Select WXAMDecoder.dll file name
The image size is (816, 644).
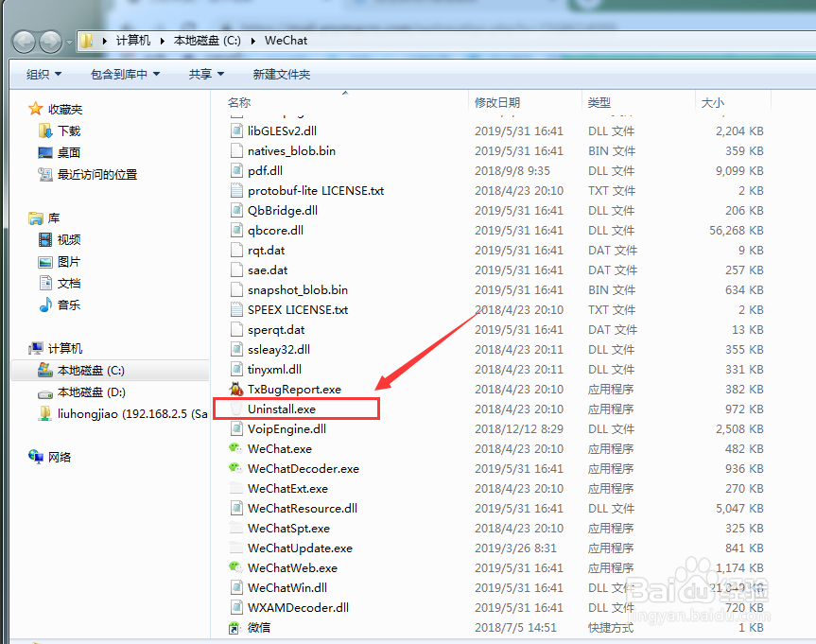[x=298, y=607]
